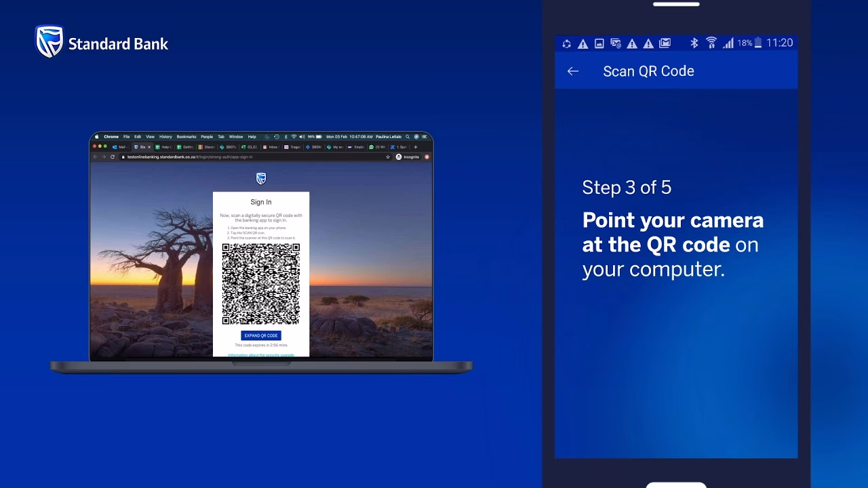Click the Spotlight search icon in the macOS menu bar
This screenshot has height=488, width=868.
click(408, 137)
